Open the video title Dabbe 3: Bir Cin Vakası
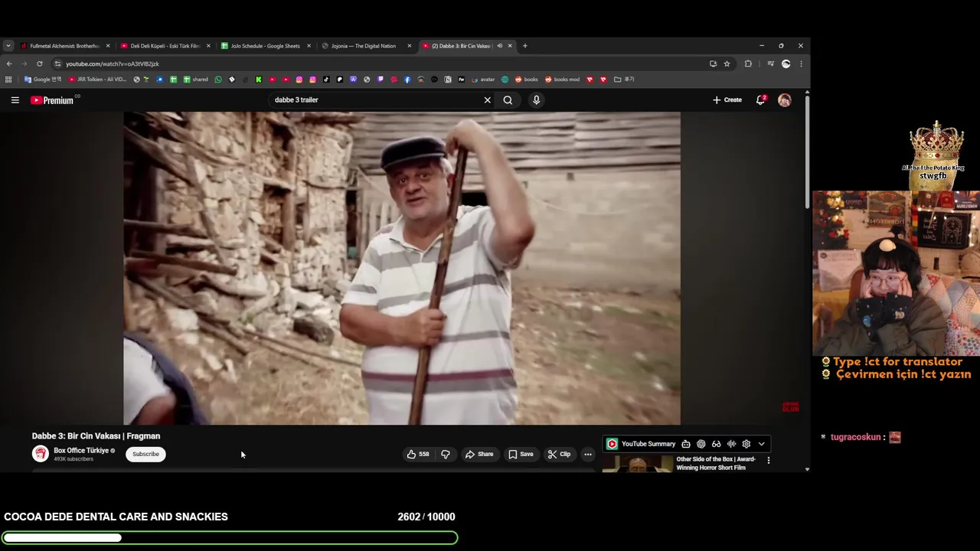The height and width of the screenshot is (551, 980). click(x=96, y=436)
